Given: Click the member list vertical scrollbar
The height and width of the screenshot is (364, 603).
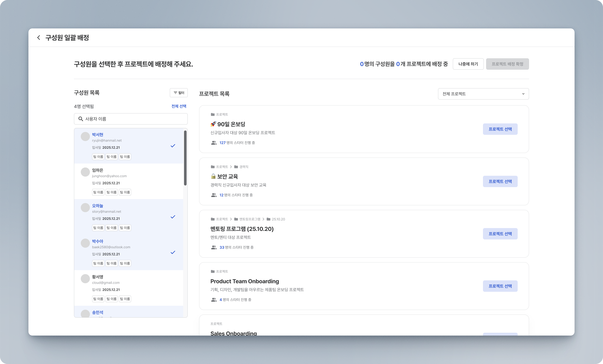Looking at the screenshot, I should tap(185, 158).
